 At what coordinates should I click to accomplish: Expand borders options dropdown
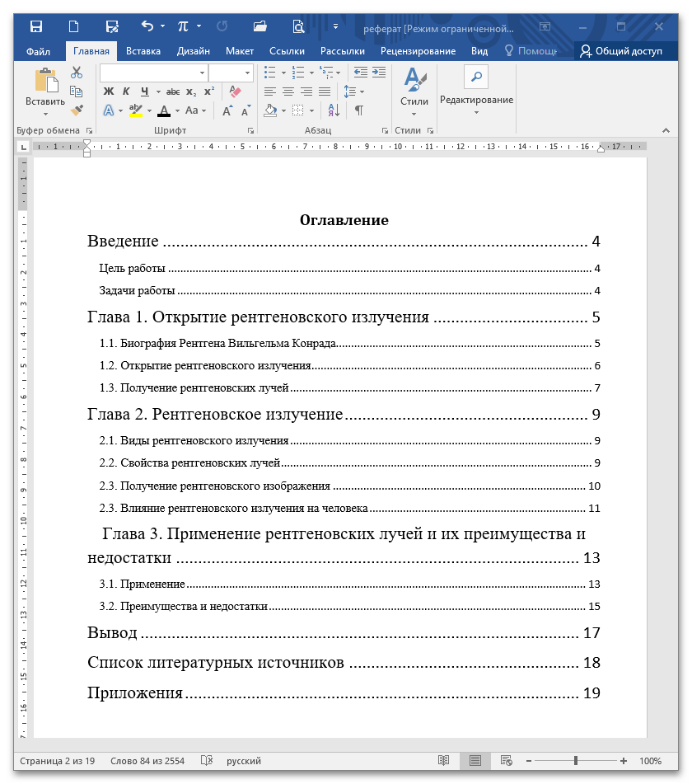pos(311,110)
